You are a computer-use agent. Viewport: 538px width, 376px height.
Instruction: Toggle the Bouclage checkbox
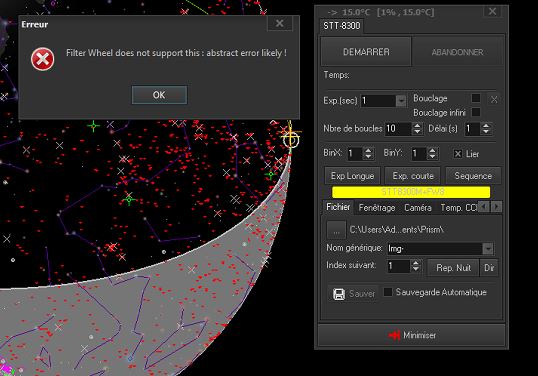[x=476, y=98]
